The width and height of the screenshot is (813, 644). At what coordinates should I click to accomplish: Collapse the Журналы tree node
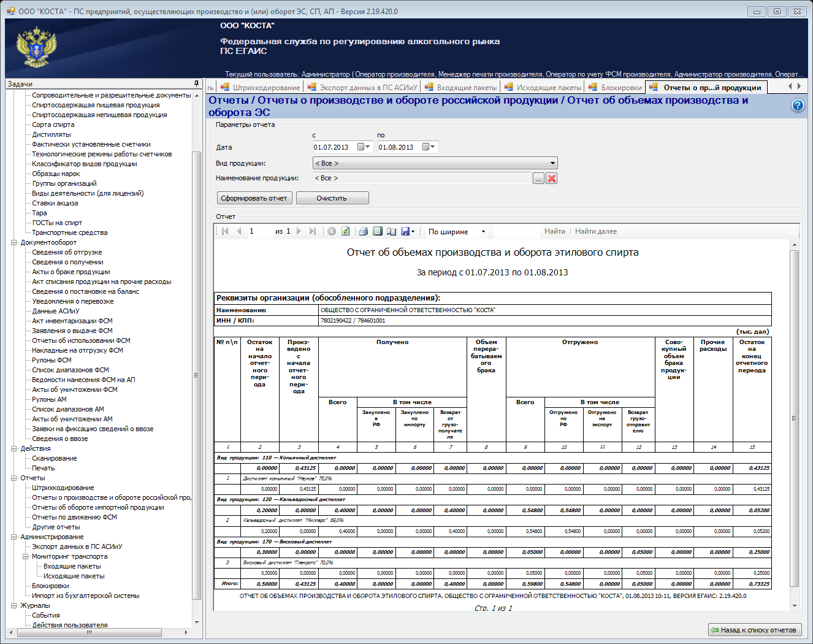click(14, 605)
